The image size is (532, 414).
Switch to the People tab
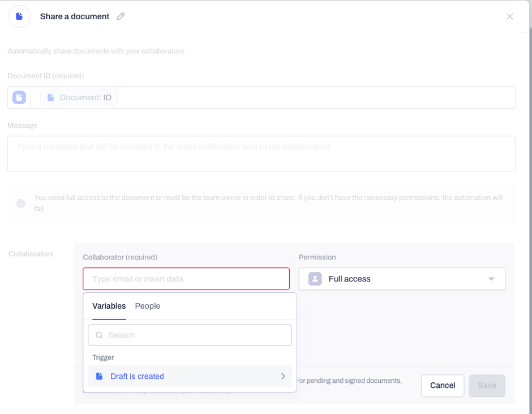point(148,306)
